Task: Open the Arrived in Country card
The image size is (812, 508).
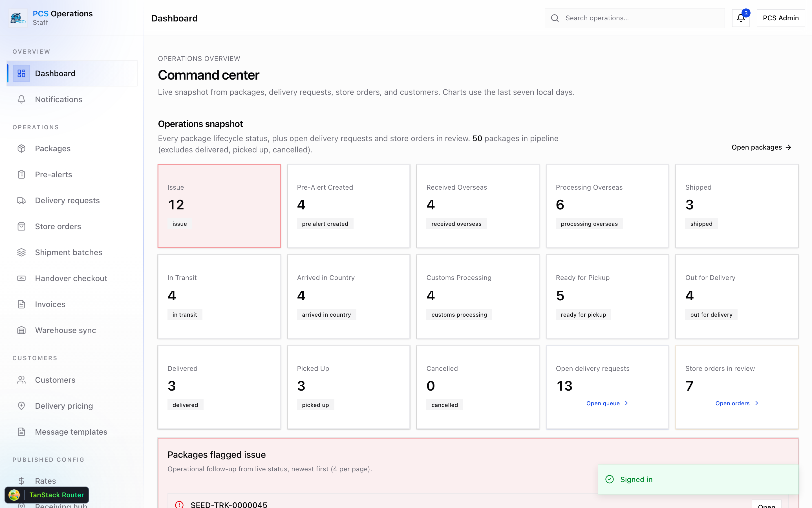Action: 348,297
